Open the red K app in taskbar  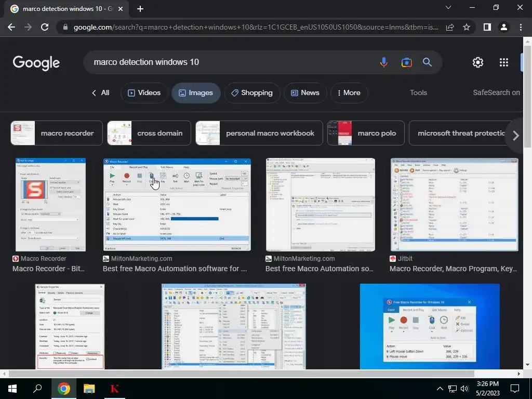(x=115, y=389)
